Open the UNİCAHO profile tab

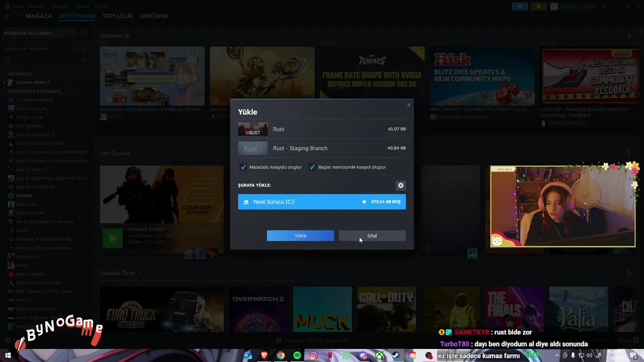click(154, 16)
